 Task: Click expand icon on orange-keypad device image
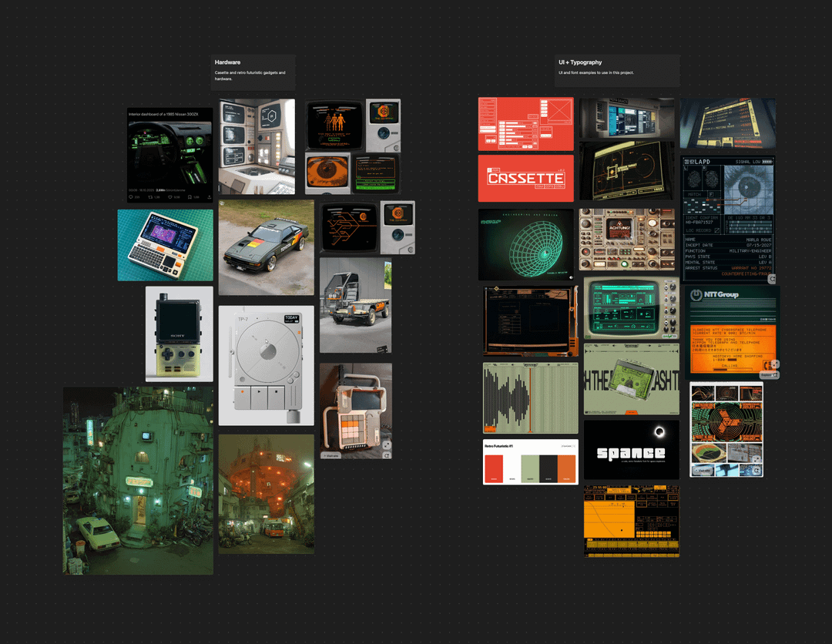pos(386,444)
